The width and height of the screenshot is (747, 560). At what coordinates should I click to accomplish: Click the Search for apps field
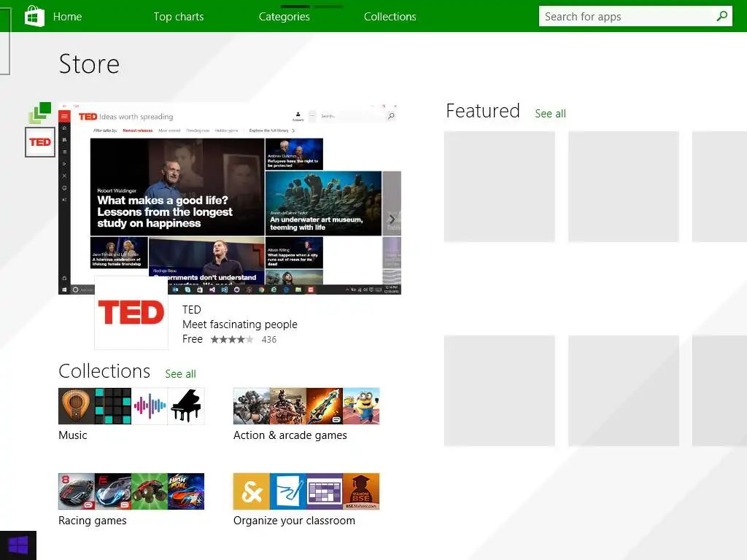click(635, 17)
